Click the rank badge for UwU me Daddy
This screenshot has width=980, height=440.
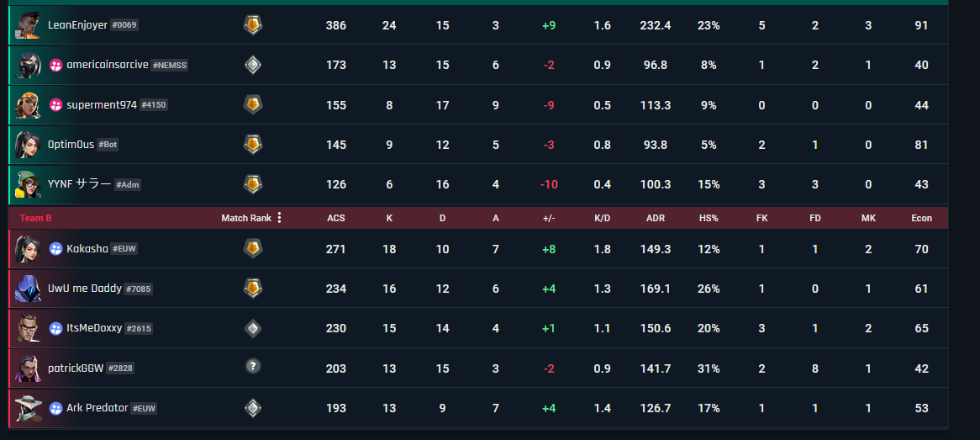pos(252,289)
